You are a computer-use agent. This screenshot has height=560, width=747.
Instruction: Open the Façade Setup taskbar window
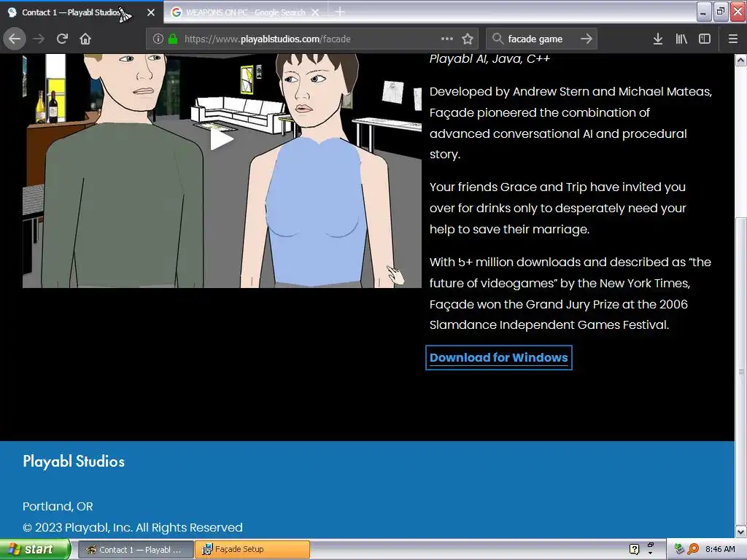click(252, 550)
